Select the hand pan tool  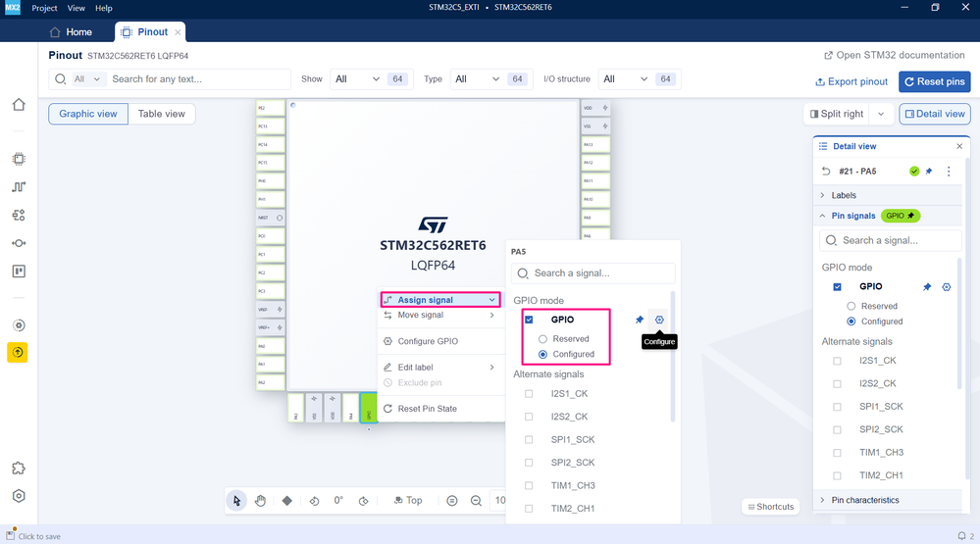tap(261, 500)
